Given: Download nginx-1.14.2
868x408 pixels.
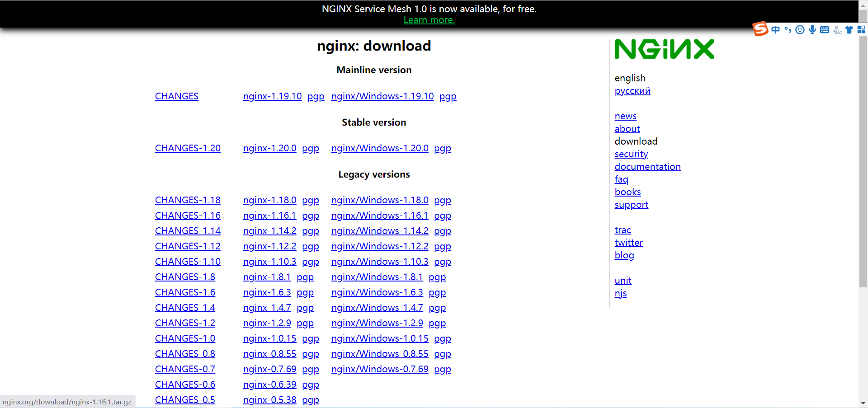Looking at the screenshot, I should coord(269,231).
